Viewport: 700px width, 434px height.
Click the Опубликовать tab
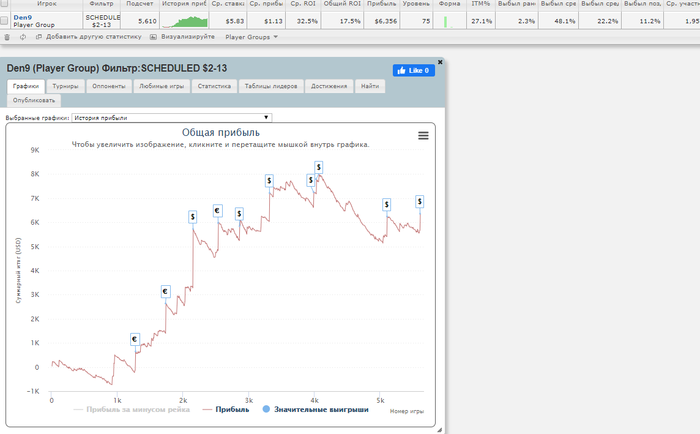[34, 100]
